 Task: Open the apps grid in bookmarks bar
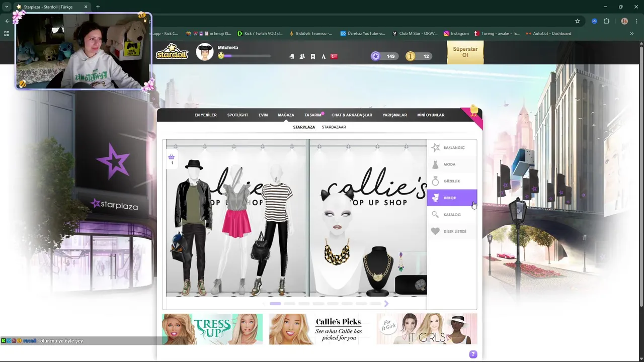pos(7,34)
